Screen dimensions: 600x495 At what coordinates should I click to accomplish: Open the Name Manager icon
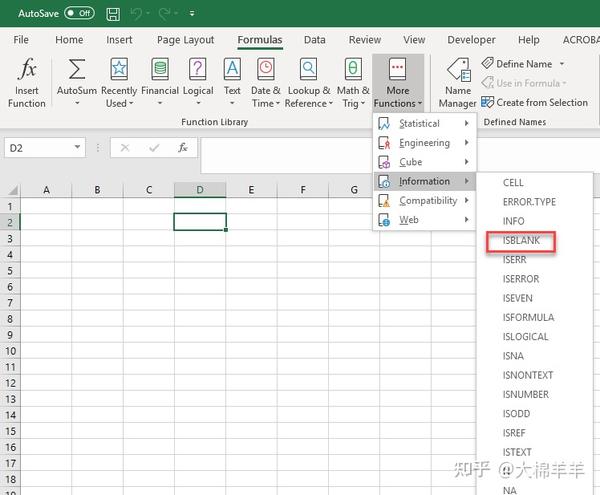coord(458,70)
